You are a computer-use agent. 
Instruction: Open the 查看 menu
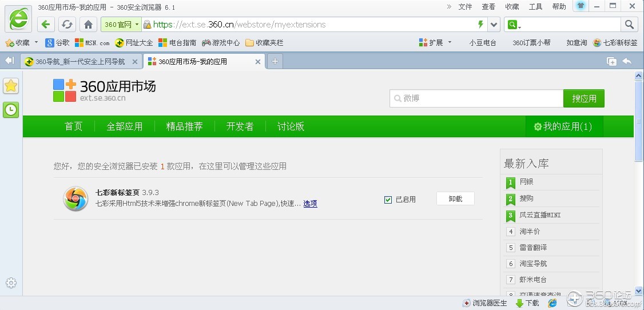(x=488, y=6)
